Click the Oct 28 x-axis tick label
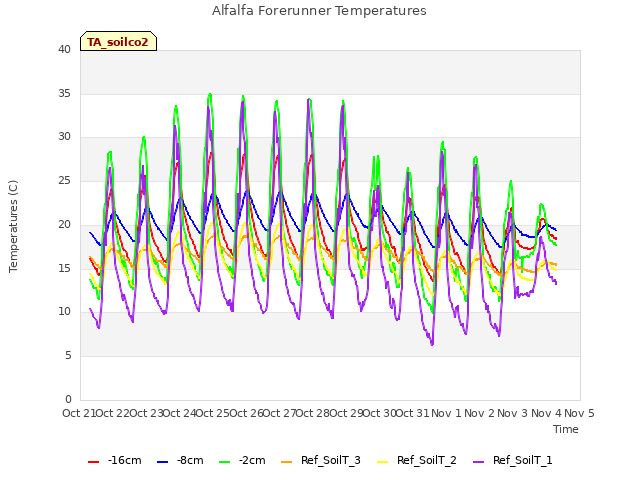Screen dimensions: 640x480 tap(312, 413)
